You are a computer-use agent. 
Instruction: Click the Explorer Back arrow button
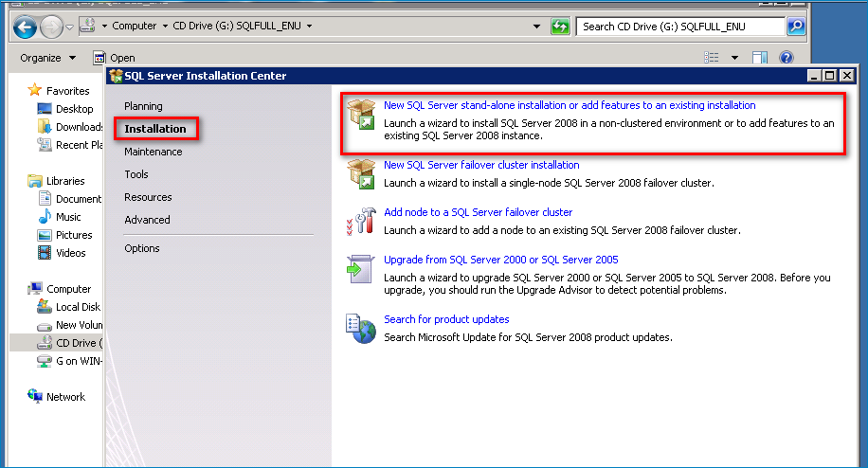(x=25, y=27)
